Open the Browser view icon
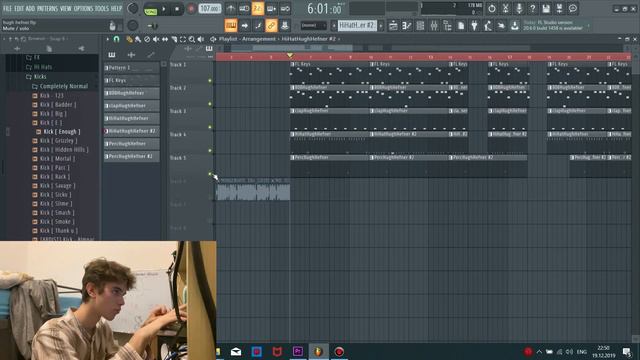The height and width of the screenshot is (360, 640). coord(447,26)
